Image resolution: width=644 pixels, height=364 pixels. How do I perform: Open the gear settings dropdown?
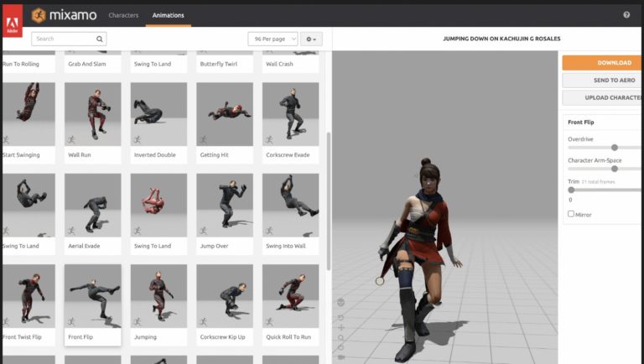[x=312, y=39]
